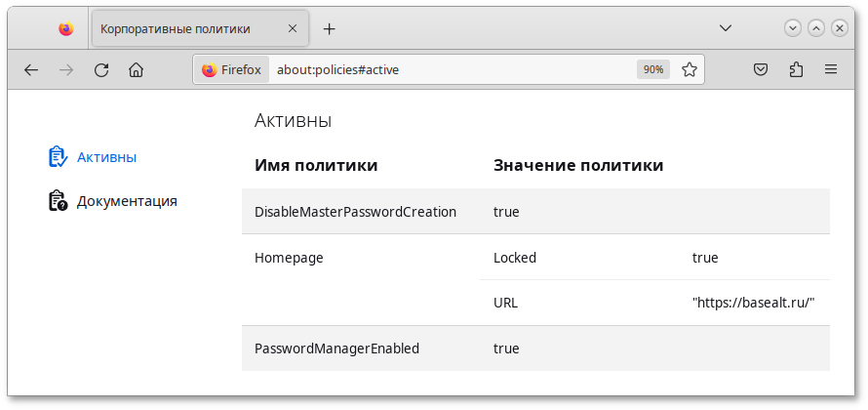This screenshot has width=868, height=410.
Task: Click the true value next to Locked
Action: (x=705, y=258)
